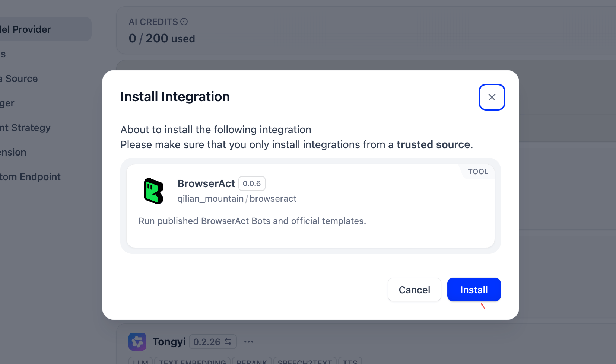Click the qilian_mountain / browseract path text
The image size is (616, 364).
237,199
